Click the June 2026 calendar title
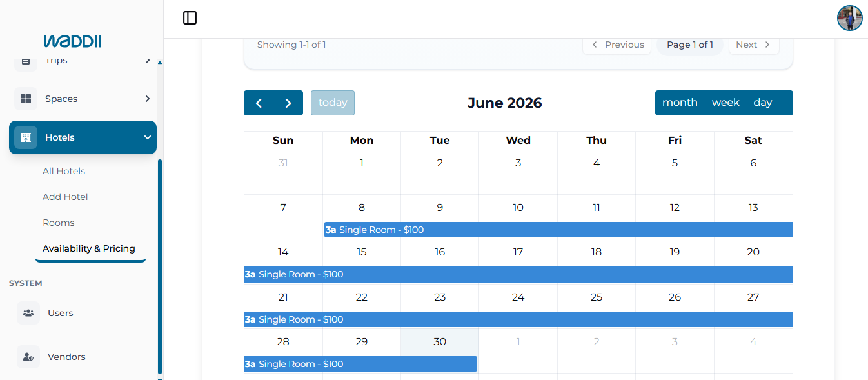The height and width of the screenshot is (380, 868). point(505,103)
